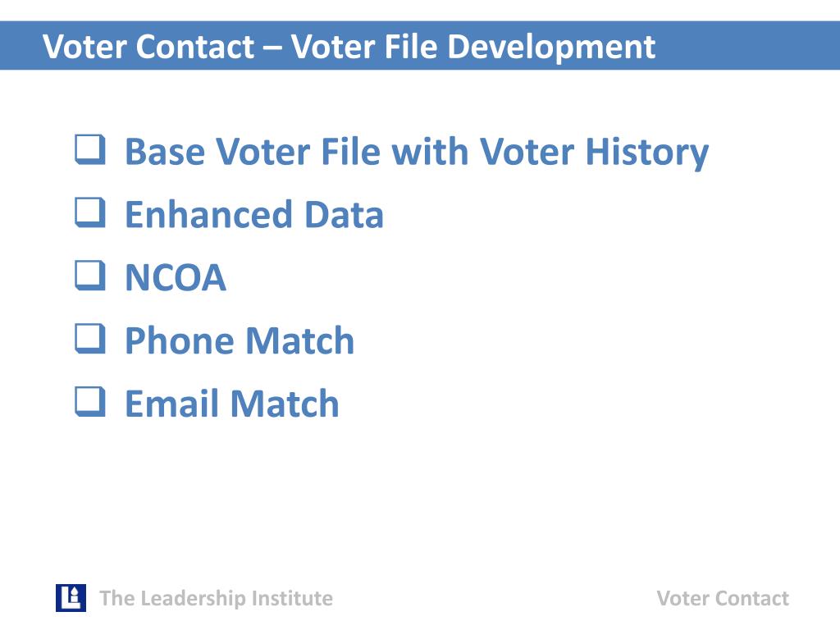Viewport: 840px width, 630px height.
Task: Check the Base Voter File checkbox bullet
Action: [x=90, y=149]
